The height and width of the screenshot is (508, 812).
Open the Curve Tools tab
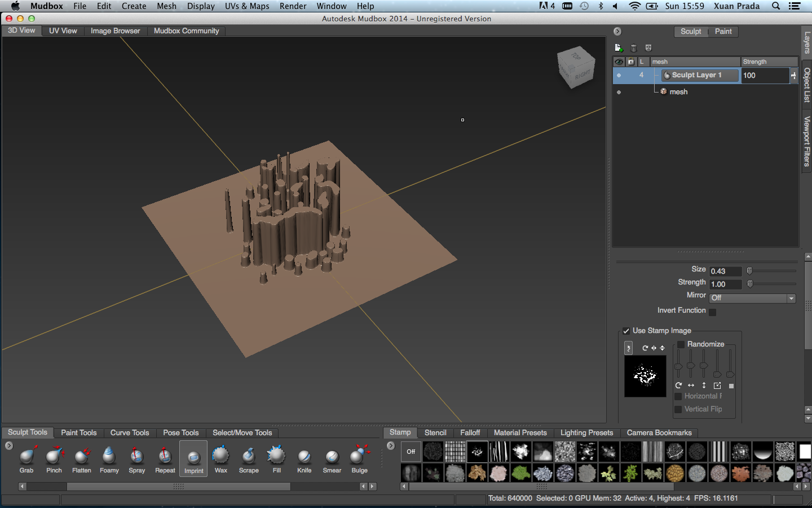click(130, 433)
